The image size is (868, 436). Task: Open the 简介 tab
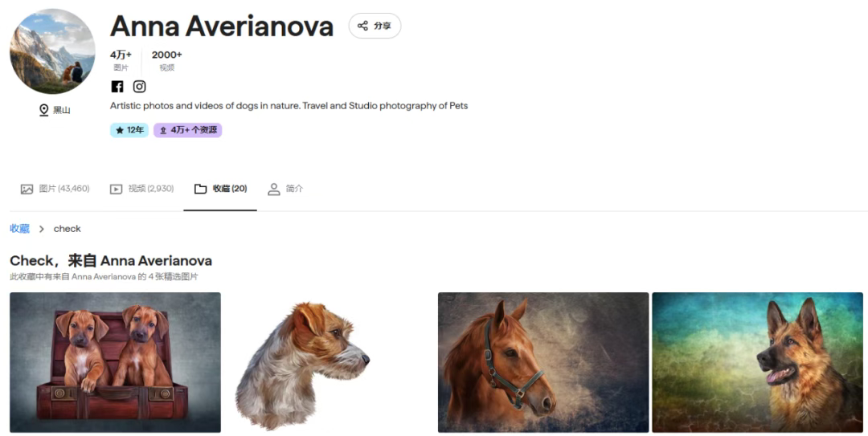pyautogui.click(x=285, y=189)
